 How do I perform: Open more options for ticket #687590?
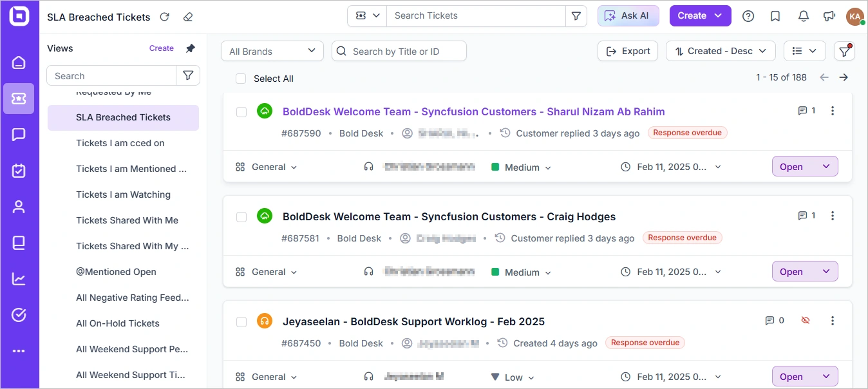coord(833,111)
